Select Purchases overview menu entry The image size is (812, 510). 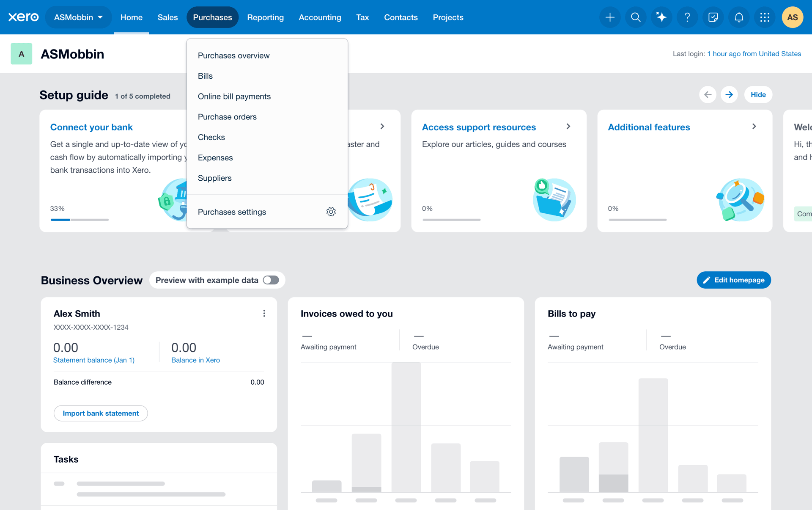[267, 55]
